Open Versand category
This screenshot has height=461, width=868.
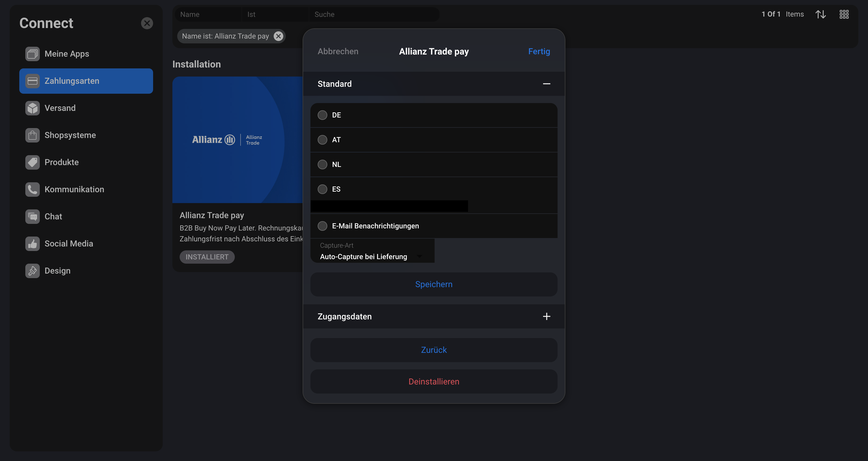86,108
